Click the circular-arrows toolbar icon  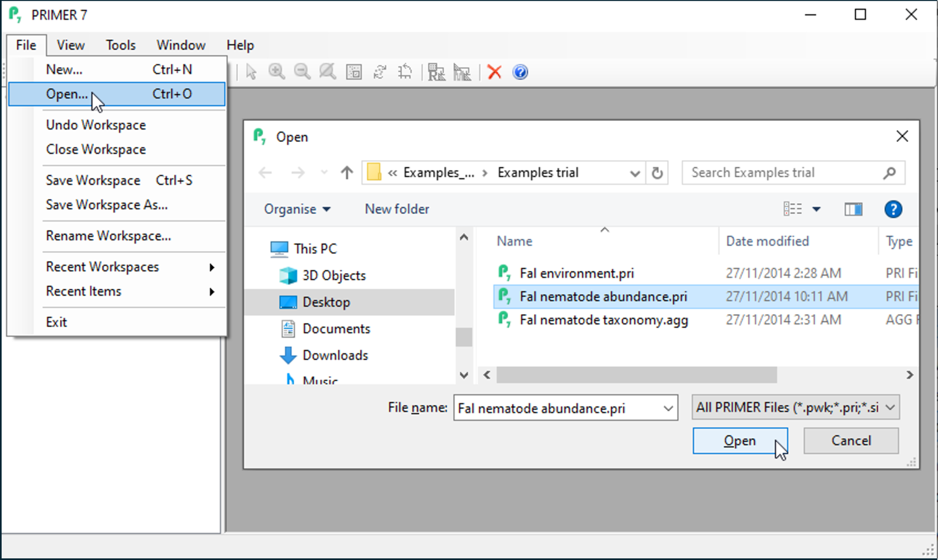[x=380, y=72]
